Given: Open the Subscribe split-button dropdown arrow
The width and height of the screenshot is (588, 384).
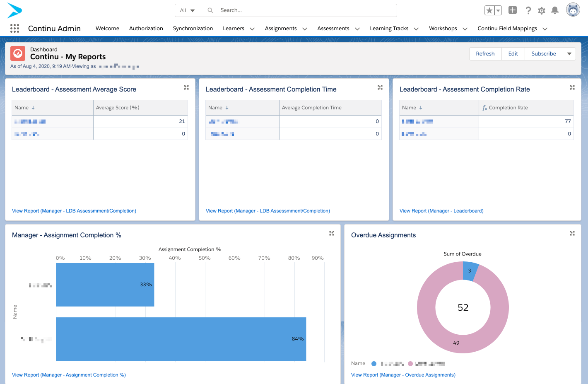Looking at the screenshot, I should (x=569, y=53).
